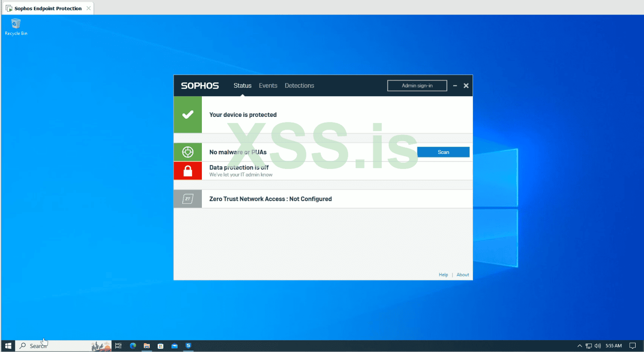Open Microsoft Store from the taskbar
The image size is (644, 352).
[x=161, y=346]
